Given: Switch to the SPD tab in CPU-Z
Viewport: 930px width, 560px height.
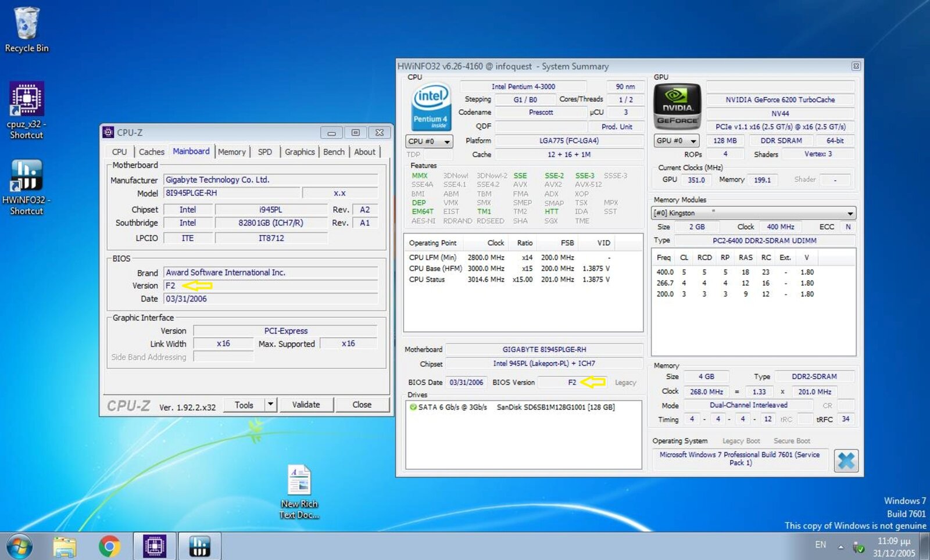Looking at the screenshot, I should click(265, 152).
